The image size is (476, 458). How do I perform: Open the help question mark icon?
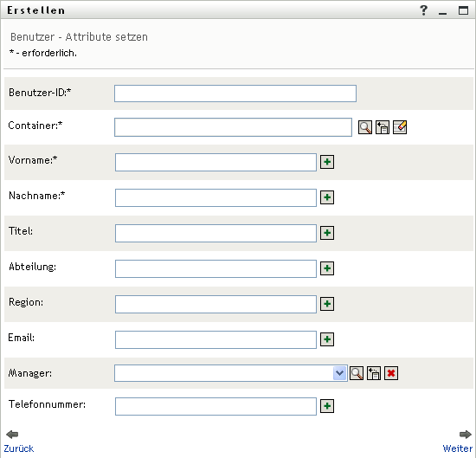(424, 10)
